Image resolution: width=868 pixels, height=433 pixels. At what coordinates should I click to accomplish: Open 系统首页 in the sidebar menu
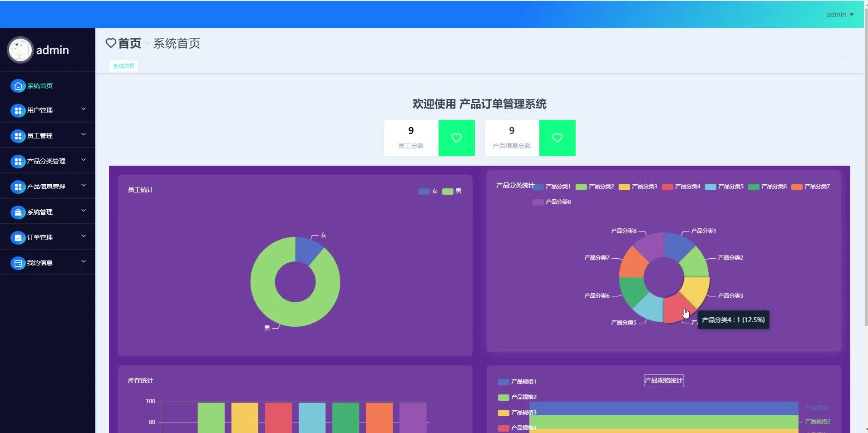(x=48, y=86)
